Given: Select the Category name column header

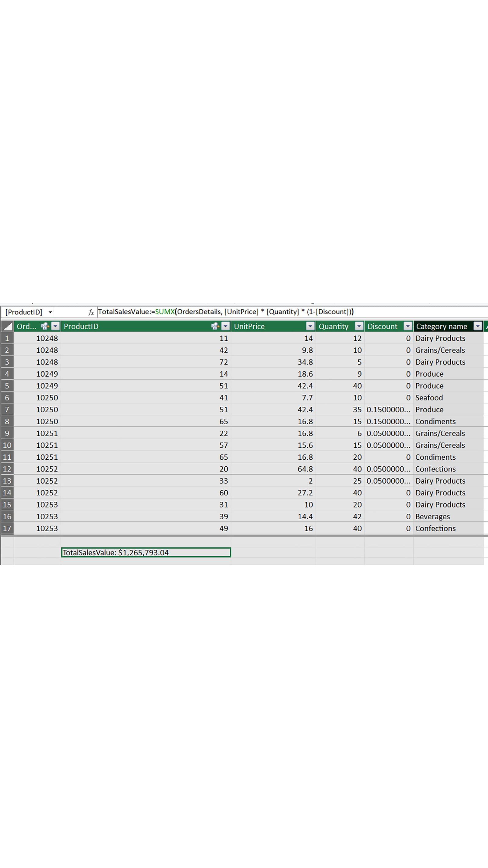Looking at the screenshot, I should [x=441, y=327].
